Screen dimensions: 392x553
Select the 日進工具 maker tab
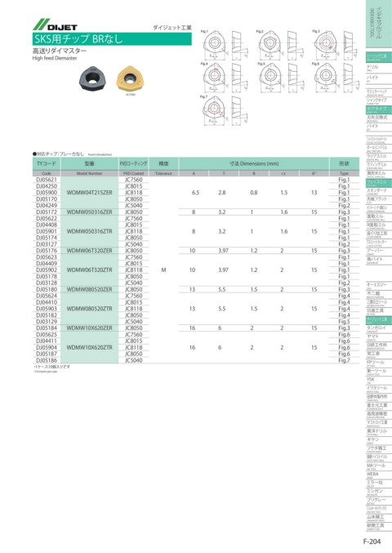(x=379, y=311)
